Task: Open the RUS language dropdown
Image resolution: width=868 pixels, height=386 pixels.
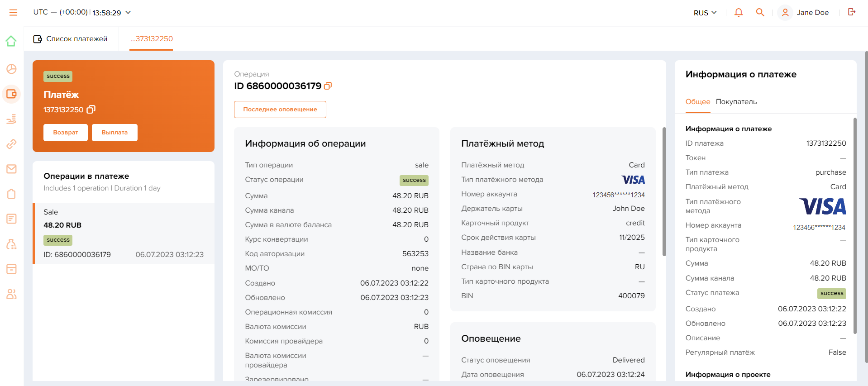Action: (x=705, y=13)
